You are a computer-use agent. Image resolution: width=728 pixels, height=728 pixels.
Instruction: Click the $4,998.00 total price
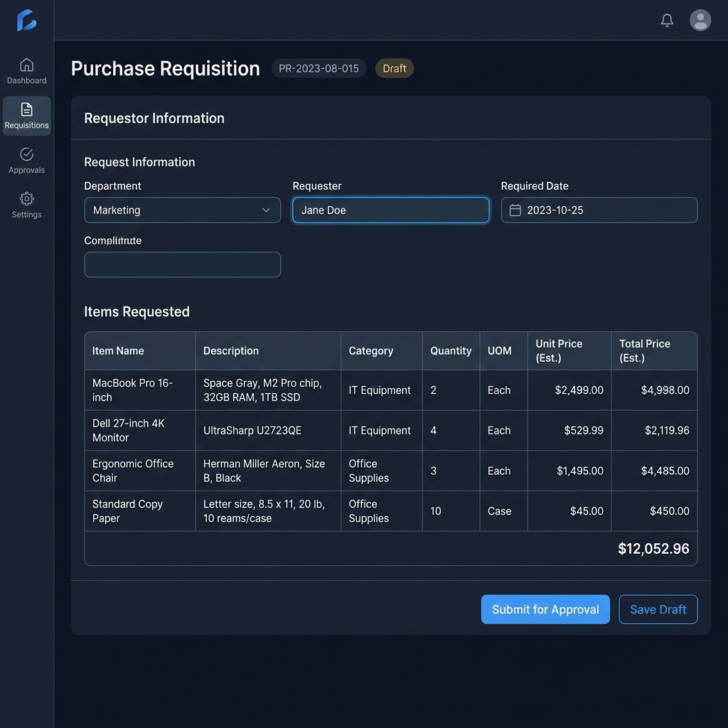[x=665, y=390]
